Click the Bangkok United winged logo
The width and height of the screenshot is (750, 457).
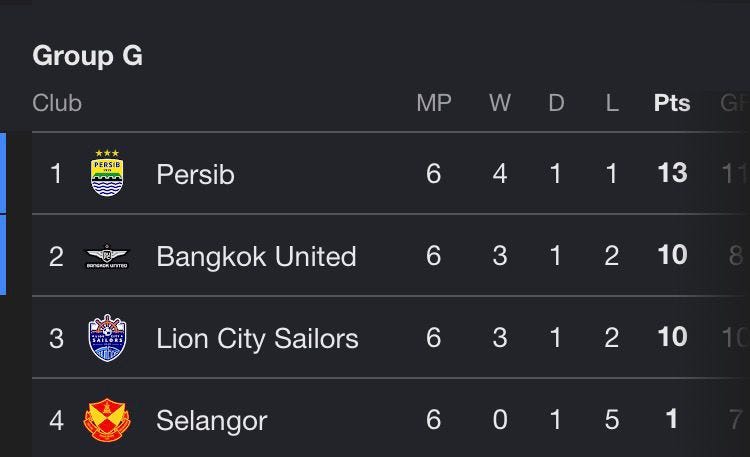coord(107,256)
